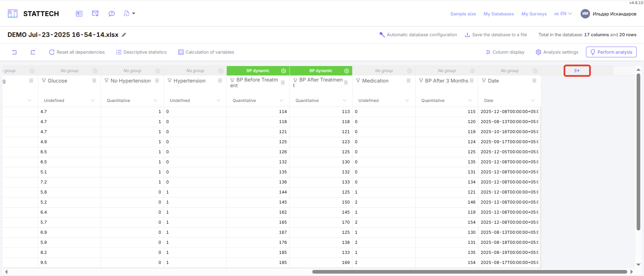Click the filter icon on the Glucose column

[x=44, y=81]
